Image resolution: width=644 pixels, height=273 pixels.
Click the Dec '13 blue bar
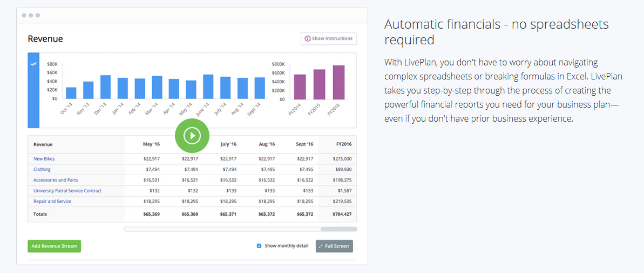105,87
